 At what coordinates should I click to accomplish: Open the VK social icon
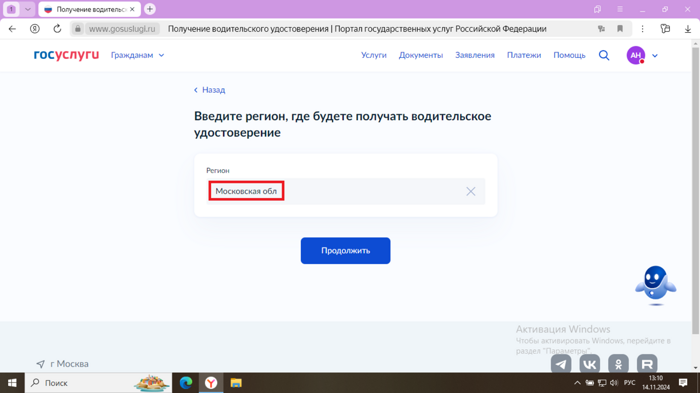point(590,364)
